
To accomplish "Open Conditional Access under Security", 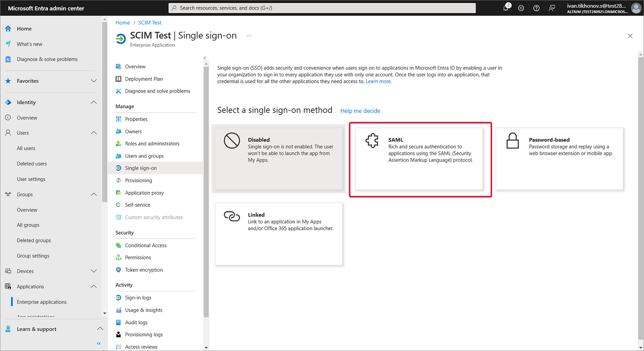I will pos(146,245).
